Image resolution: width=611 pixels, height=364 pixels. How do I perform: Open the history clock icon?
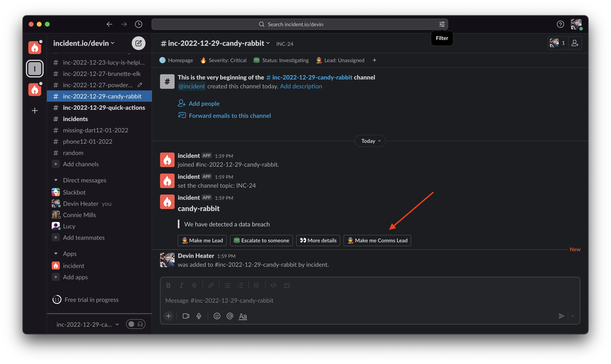pyautogui.click(x=139, y=24)
